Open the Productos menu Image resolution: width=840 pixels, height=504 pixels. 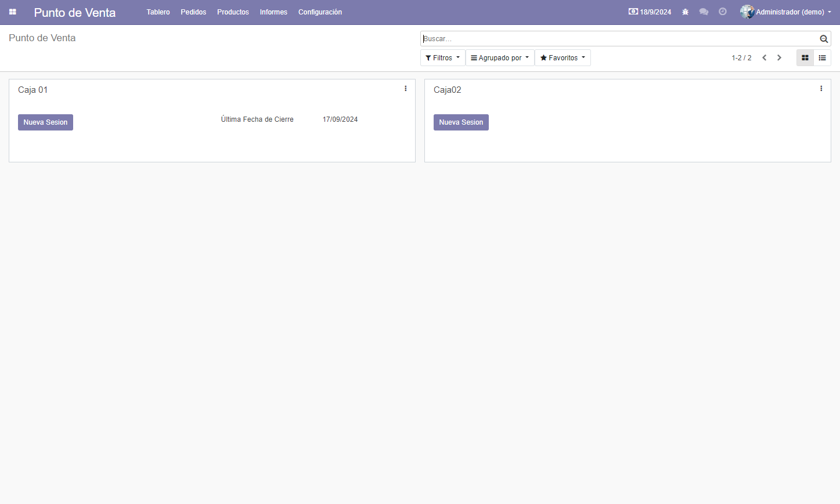233,12
